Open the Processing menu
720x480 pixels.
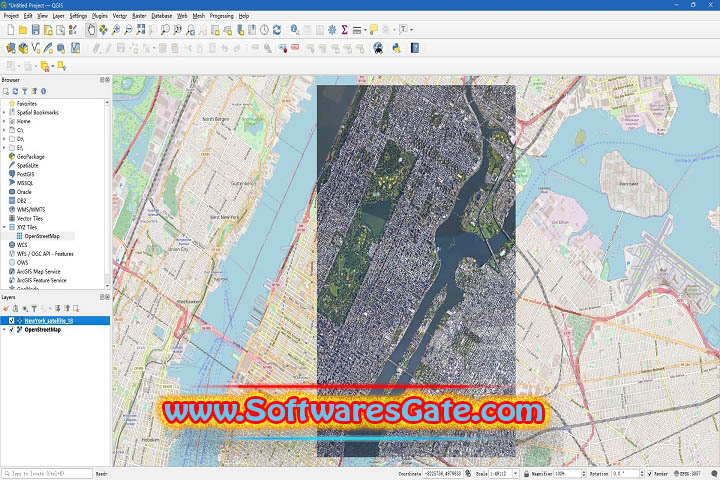pos(221,16)
